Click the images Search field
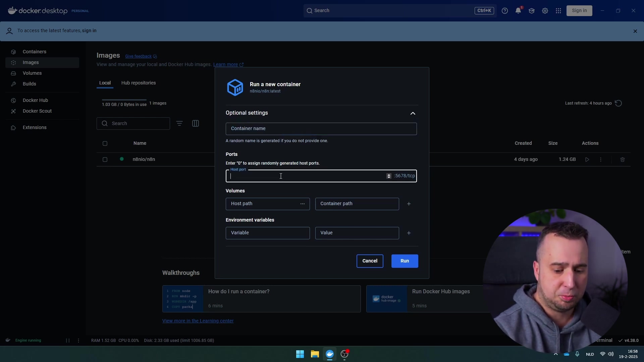 (x=133, y=124)
